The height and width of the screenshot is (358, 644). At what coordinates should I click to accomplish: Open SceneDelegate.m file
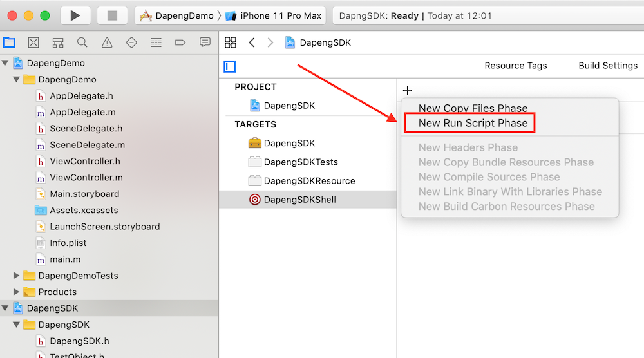click(x=87, y=145)
